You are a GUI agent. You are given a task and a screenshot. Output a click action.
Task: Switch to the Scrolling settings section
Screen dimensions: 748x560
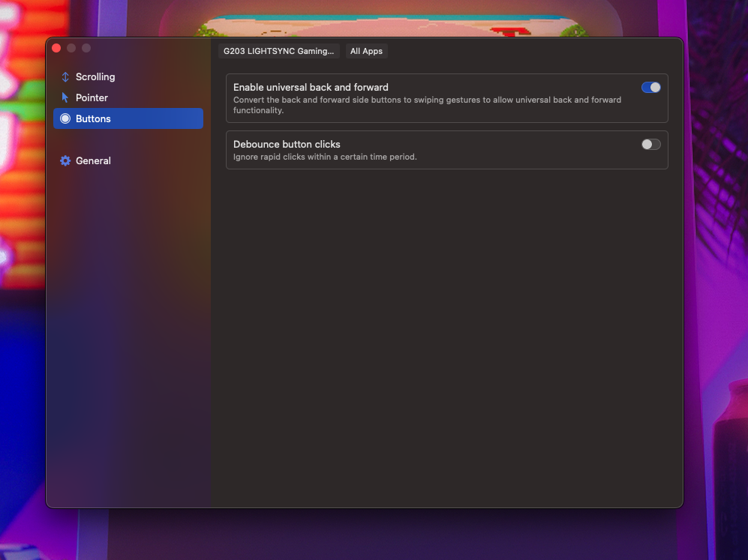pyautogui.click(x=95, y=77)
